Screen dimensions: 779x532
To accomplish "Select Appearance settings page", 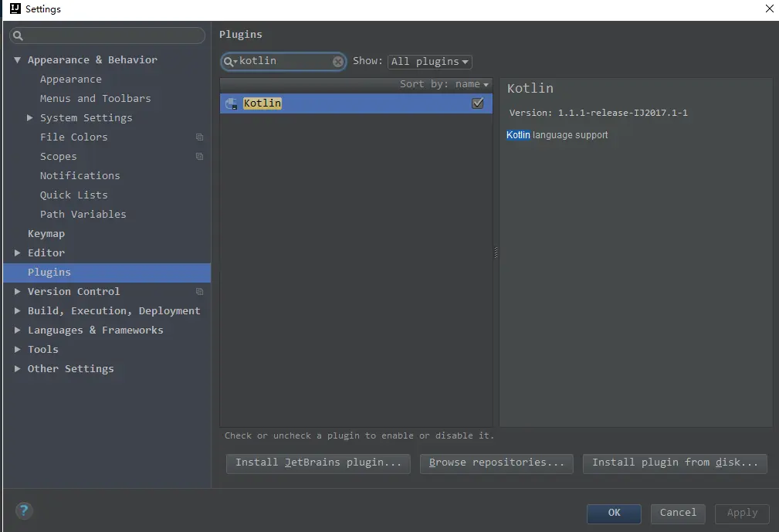I will tap(70, 80).
